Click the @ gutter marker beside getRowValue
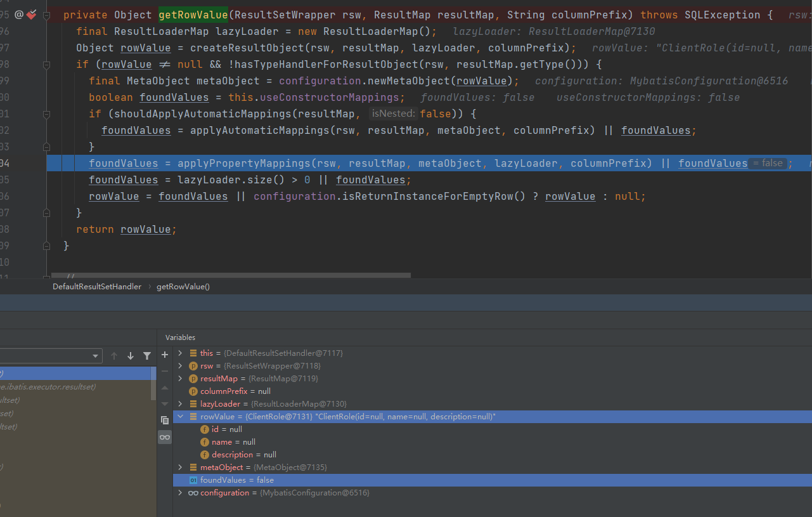 (19, 14)
